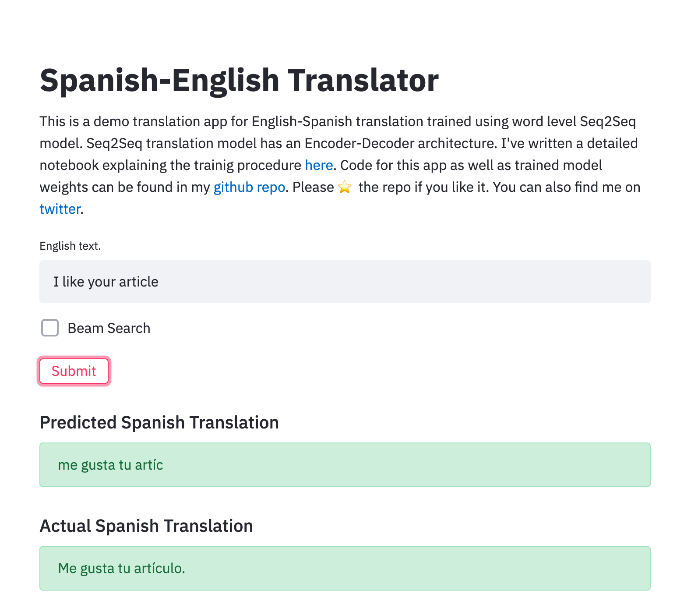This screenshot has height=616, width=698.
Task: Open the github repo link
Action: coord(249,187)
